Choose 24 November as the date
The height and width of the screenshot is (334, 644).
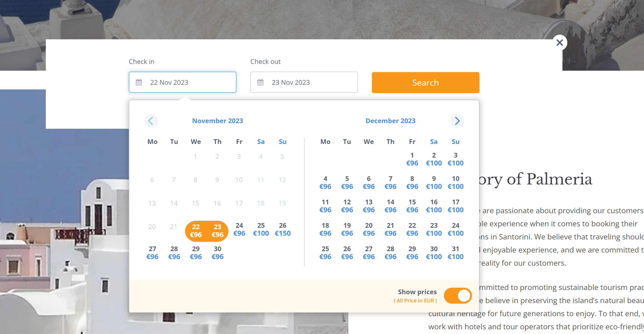click(x=239, y=229)
